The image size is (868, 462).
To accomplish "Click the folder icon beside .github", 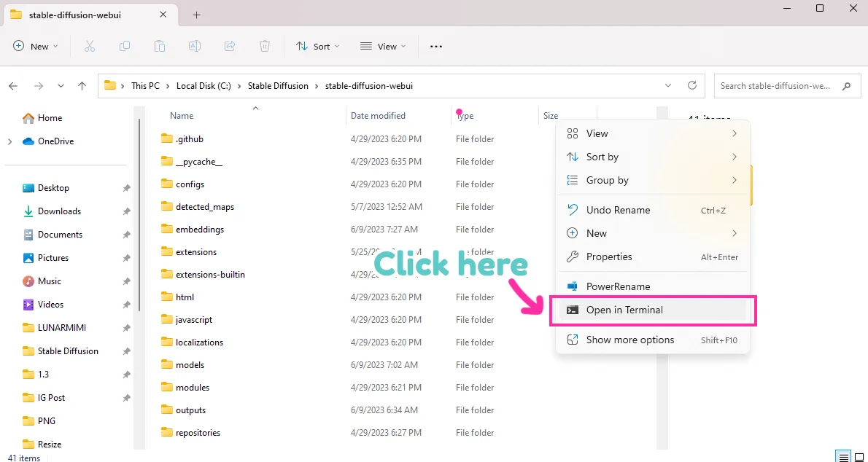I will (x=167, y=138).
